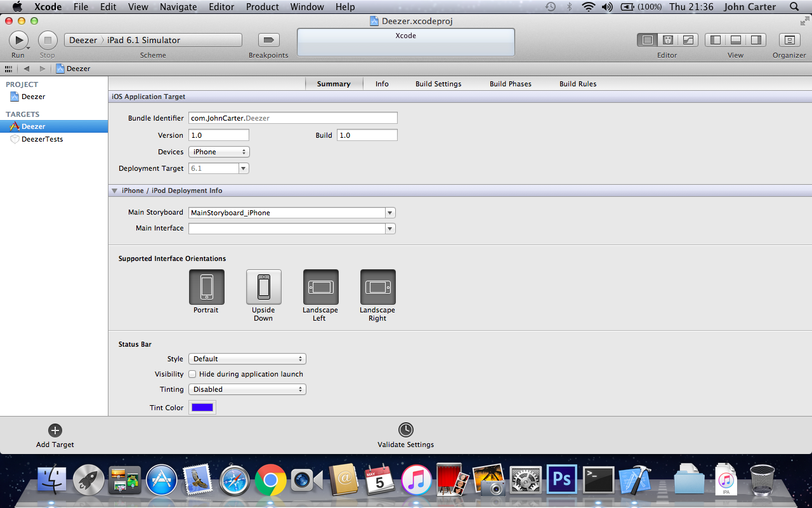Viewport: 812px width, 508px height.
Task: Open Time Machine menu bar icon
Action: point(551,7)
